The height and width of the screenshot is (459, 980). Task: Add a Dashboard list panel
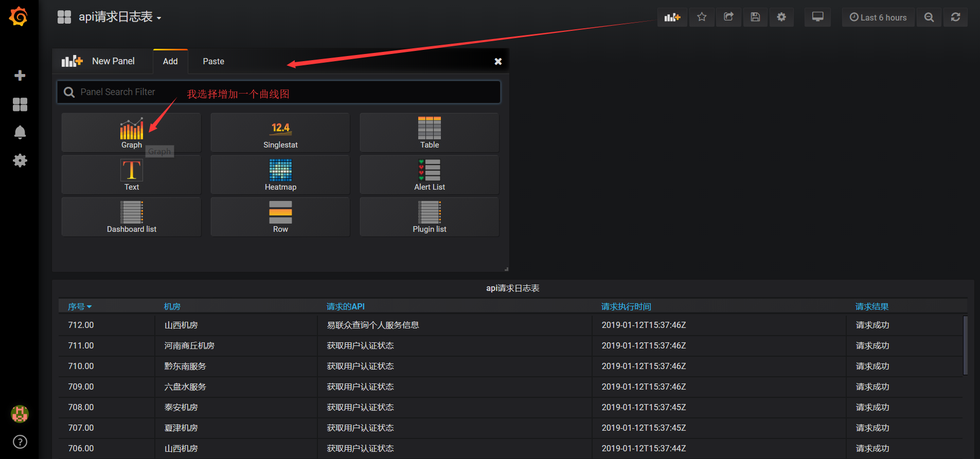coord(131,217)
